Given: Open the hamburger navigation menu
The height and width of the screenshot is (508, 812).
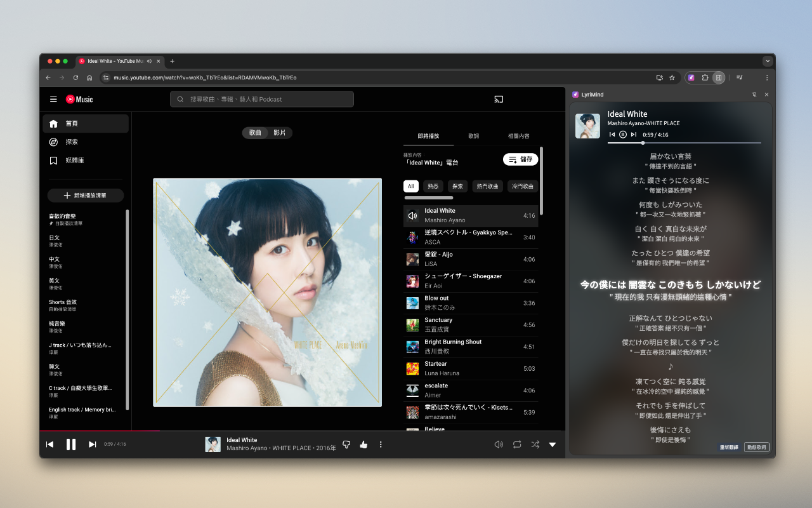Looking at the screenshot, I should coord(53,99).
